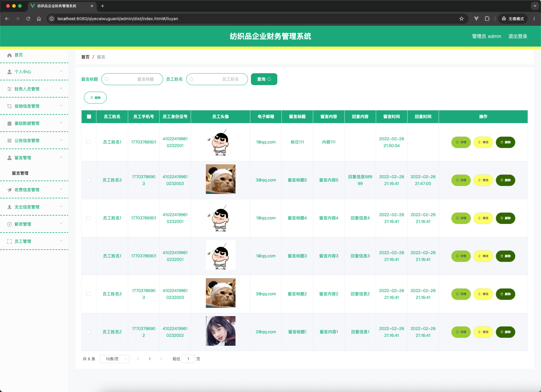
Task: Close the 纺织品企业财务管理系统 browser tab
Action: click(x=92, y=6)
